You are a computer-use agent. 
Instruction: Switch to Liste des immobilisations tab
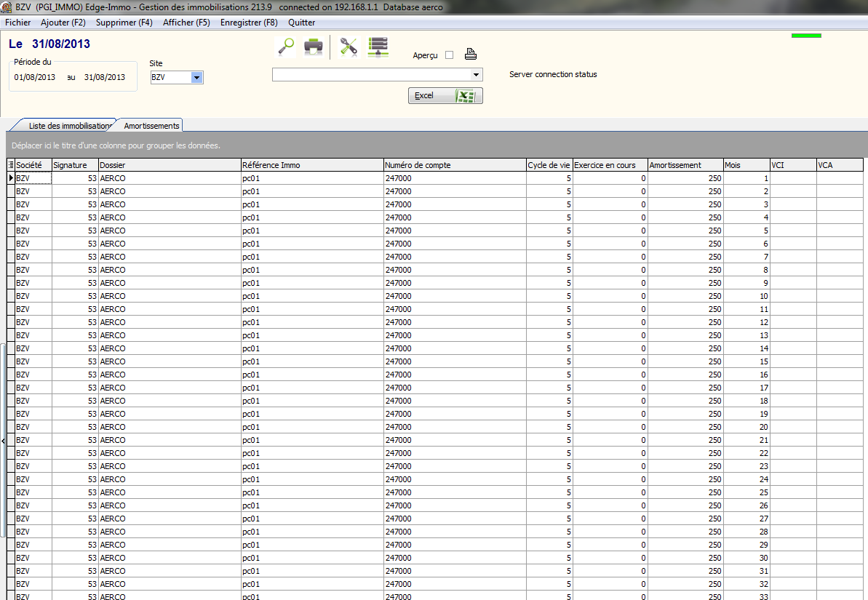click(x=71, y=126)
